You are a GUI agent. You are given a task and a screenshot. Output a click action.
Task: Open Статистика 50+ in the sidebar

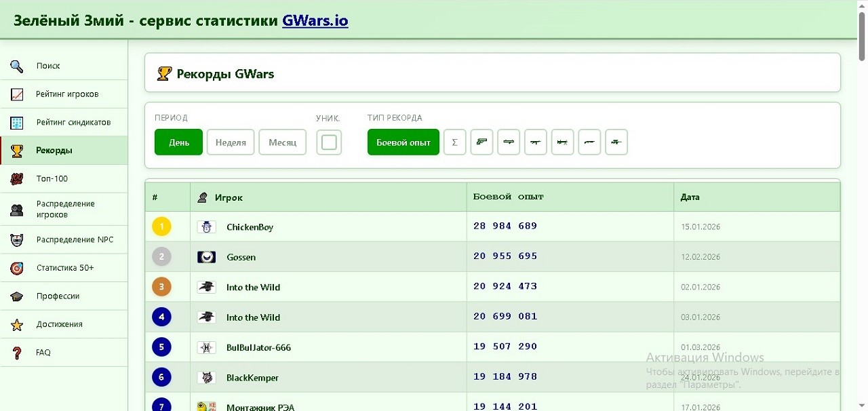(64, 268)
